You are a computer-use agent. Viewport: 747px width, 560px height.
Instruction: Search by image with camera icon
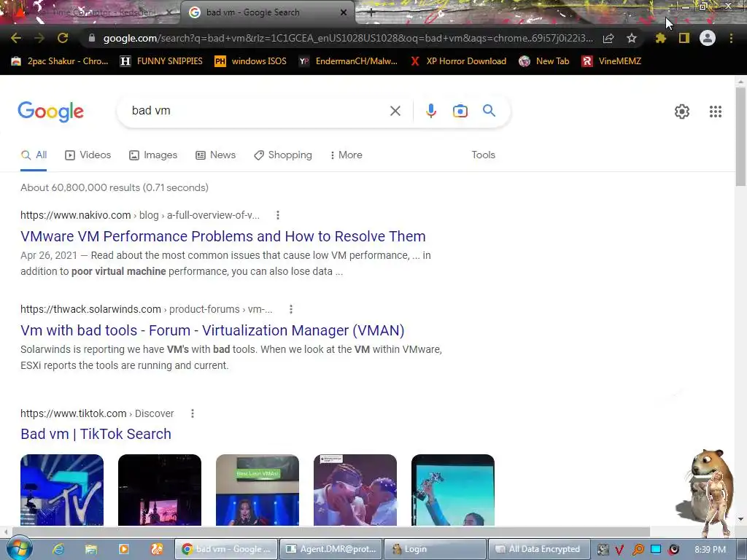tap(460, 111)
